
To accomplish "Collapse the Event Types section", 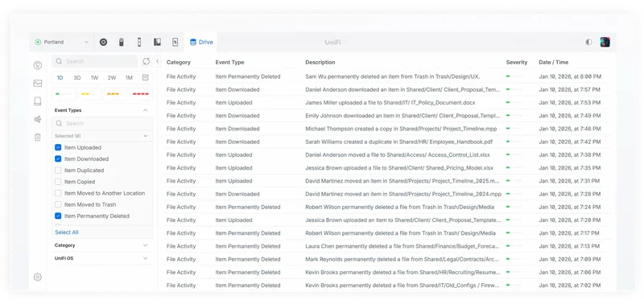I will 145,110.
